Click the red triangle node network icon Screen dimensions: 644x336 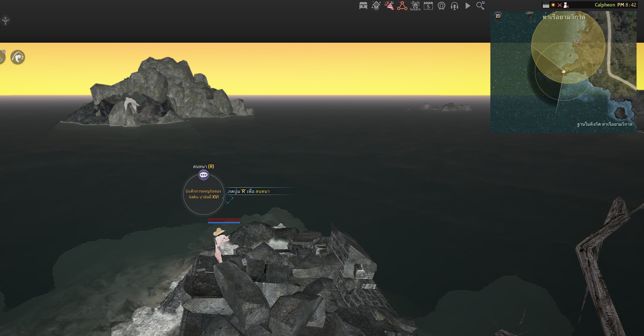pyautogui.click(x=402, y=6)
